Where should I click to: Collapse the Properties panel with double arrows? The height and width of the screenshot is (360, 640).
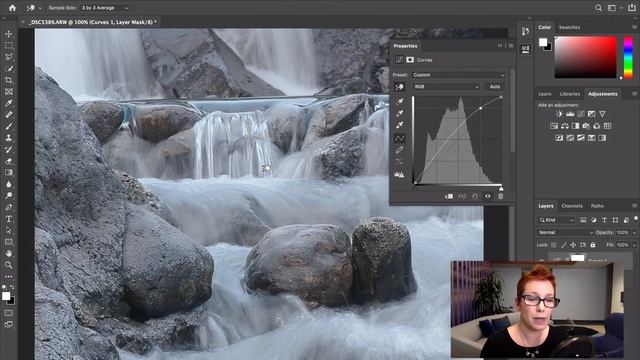coord(500,46)
